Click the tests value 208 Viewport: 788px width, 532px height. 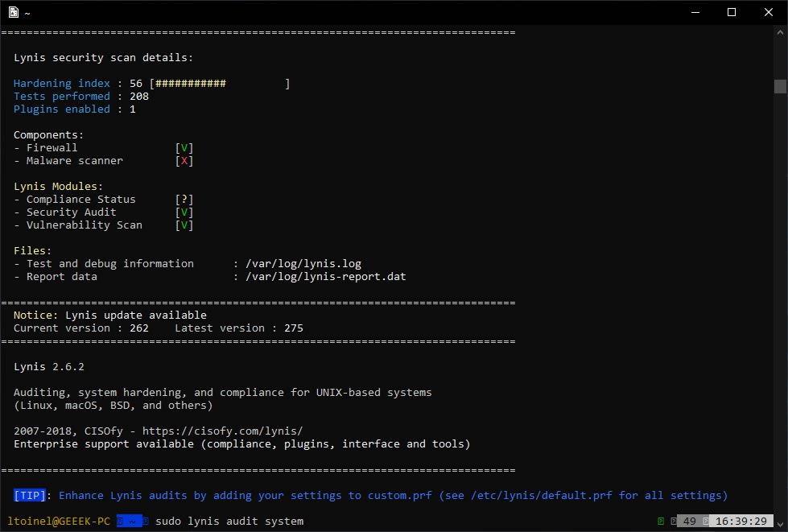pos(139,96)
